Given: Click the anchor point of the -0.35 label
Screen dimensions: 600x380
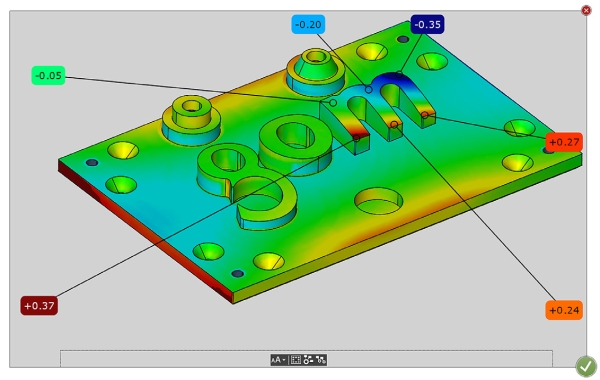Looking at the screenshot, I should (x=399, y=75).
